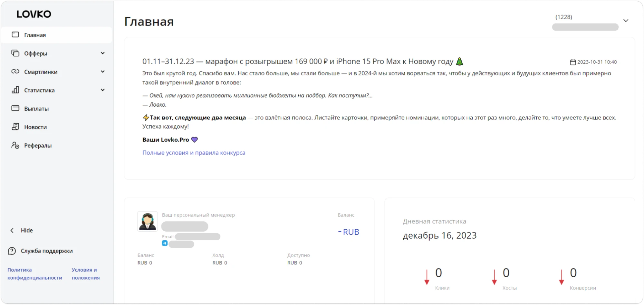Click the Конверсии counter value
The width and height of the screenshot is (644, 305).
pos(573,273)
